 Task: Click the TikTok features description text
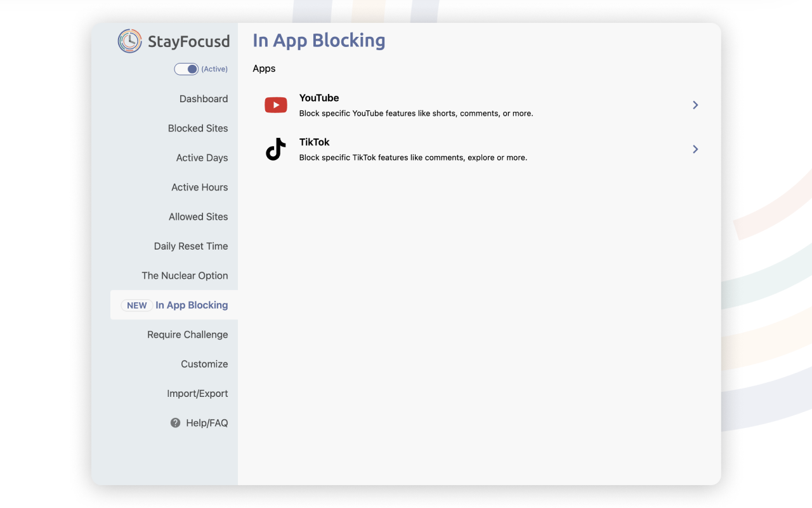(x=413, y=157)
